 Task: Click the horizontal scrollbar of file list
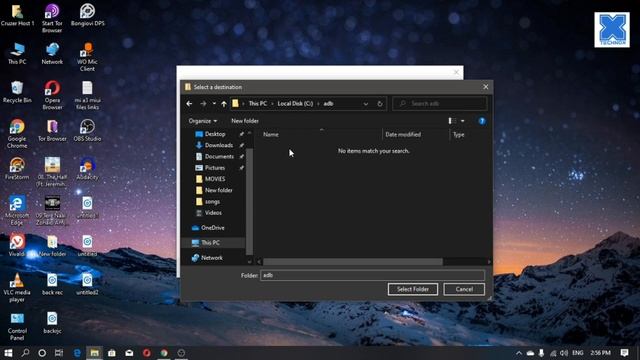coord(353,262)
